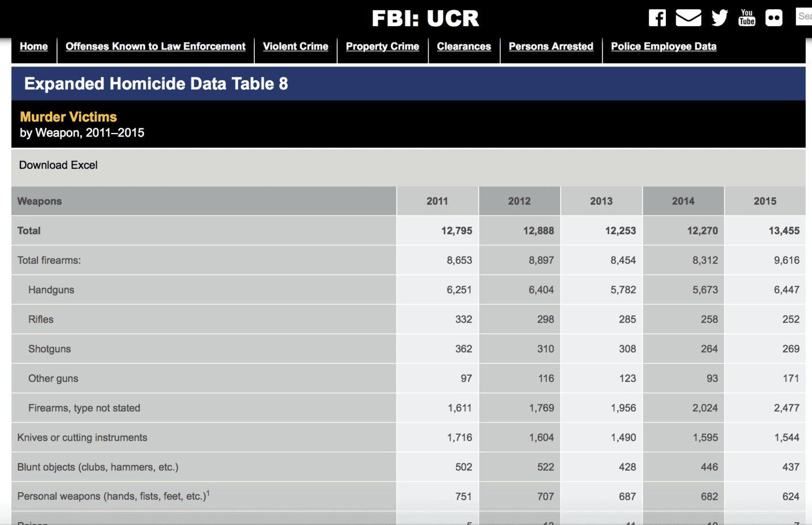The height and width of the screenshot is (525, 812).
Task: Click the 2013 total value 12,253
Action: click(620, 231)
